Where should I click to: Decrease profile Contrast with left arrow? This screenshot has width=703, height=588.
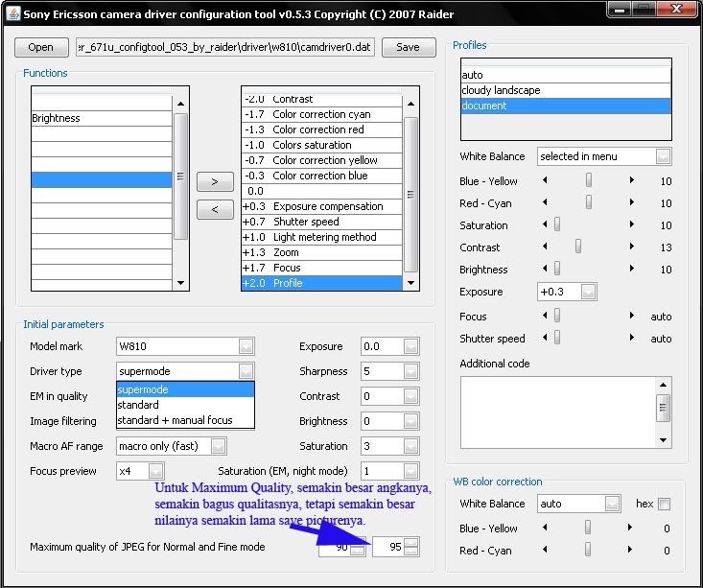[x=545, y=247]
